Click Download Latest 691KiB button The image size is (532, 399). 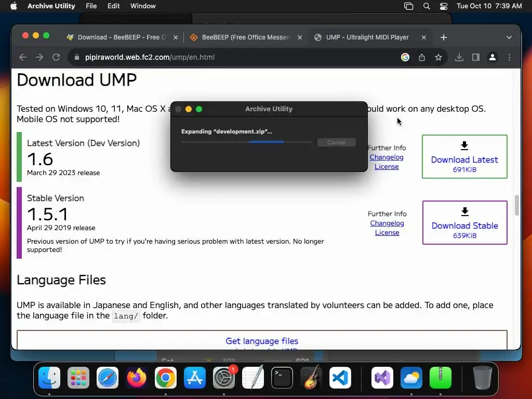(x=464, y=157)
